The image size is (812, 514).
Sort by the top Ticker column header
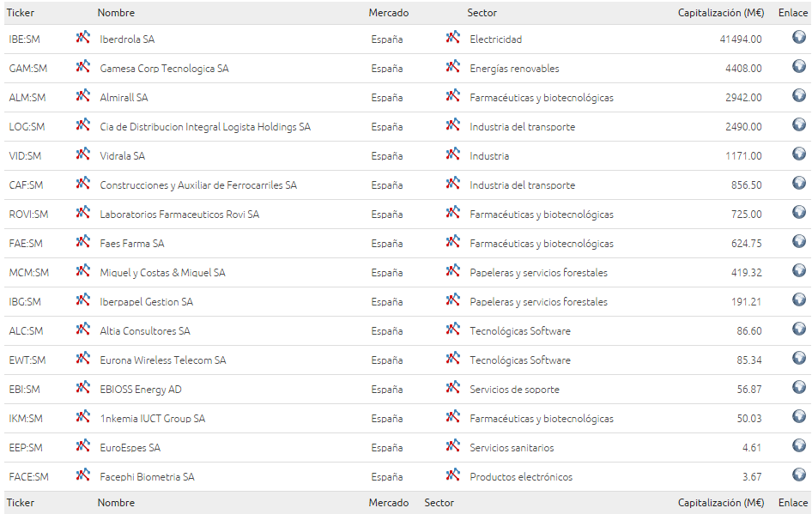[x=21, y=12]
